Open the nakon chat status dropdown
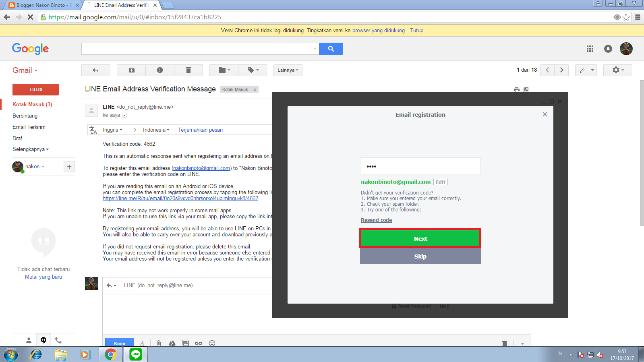Viewport: 644px width, 362px height. point(35,167)
